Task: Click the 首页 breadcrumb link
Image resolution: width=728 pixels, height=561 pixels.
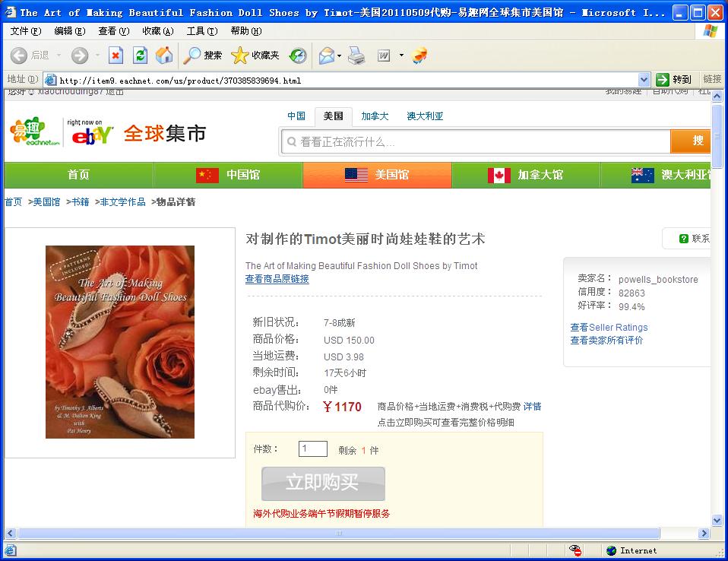Action: point(14,202)
